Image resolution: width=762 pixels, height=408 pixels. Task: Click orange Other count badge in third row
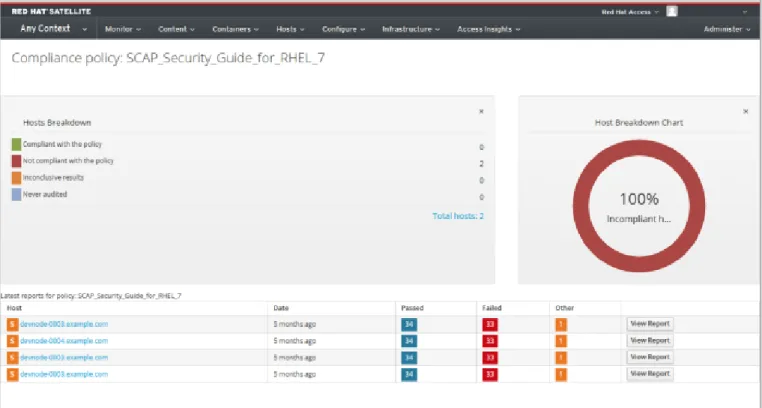[x=561, y=357]
